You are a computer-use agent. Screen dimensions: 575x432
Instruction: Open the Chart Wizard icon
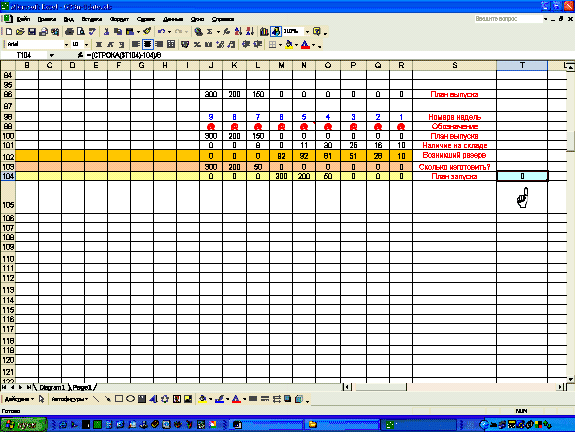[264, 32]
